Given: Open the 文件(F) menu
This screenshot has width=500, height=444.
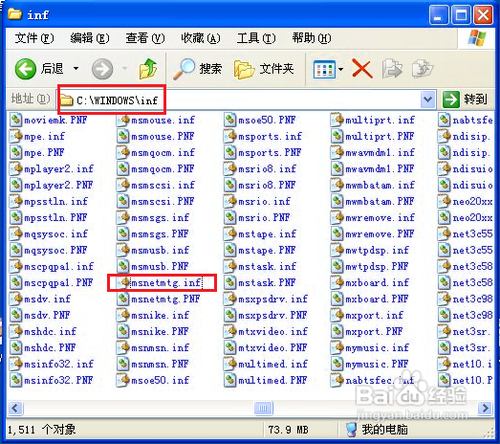Looking at the screenshot, I should 34,38.
